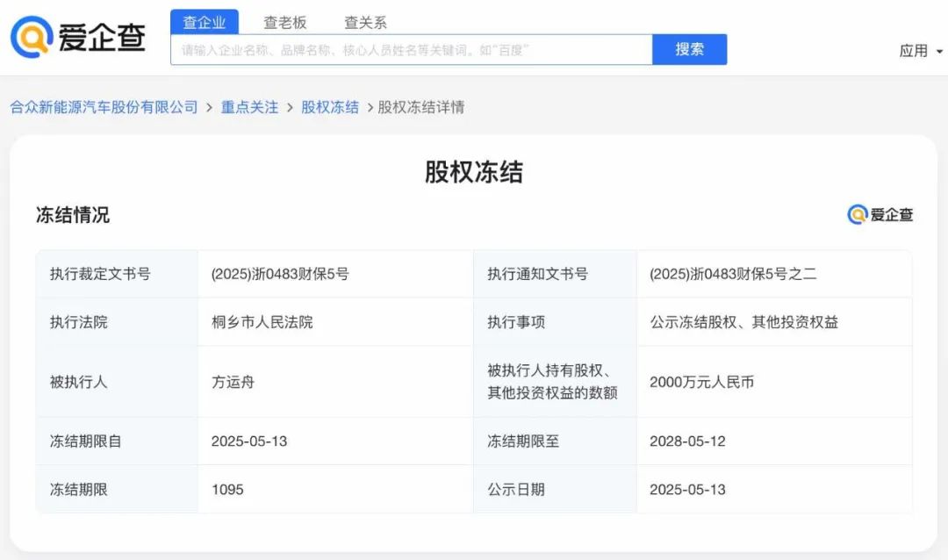Select the 冻结期限自 label cell
The image size is (948, 560).
[x=117, y=442]
